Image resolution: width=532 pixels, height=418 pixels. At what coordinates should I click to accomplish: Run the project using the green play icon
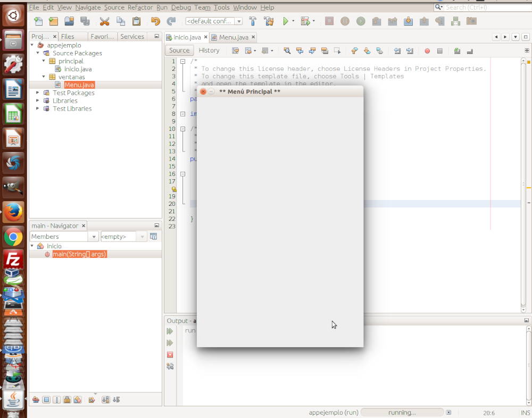pyautogui.click(x=287, y=21)
